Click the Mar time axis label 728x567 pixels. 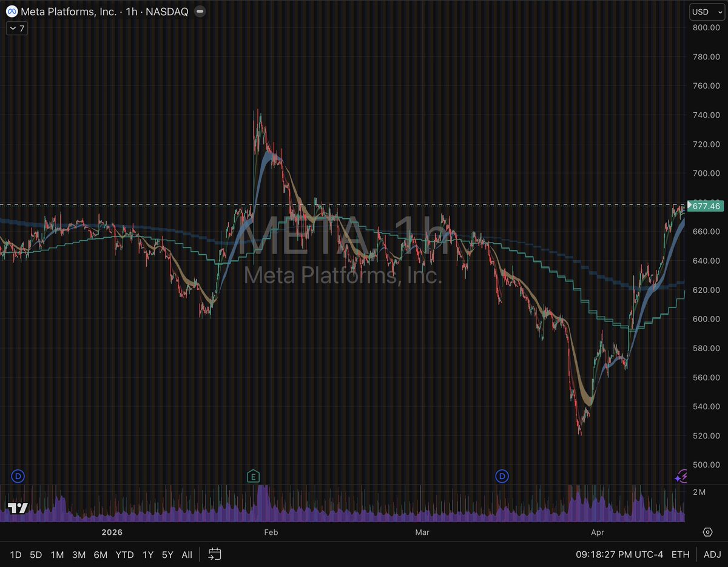[x=422, y=532]
